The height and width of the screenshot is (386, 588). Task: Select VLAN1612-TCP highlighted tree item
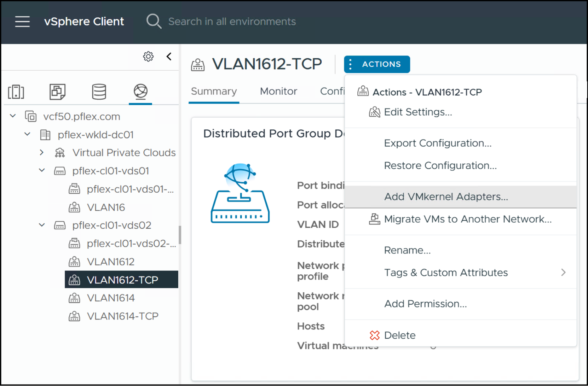pyautogui.click(x=121, y=280)
